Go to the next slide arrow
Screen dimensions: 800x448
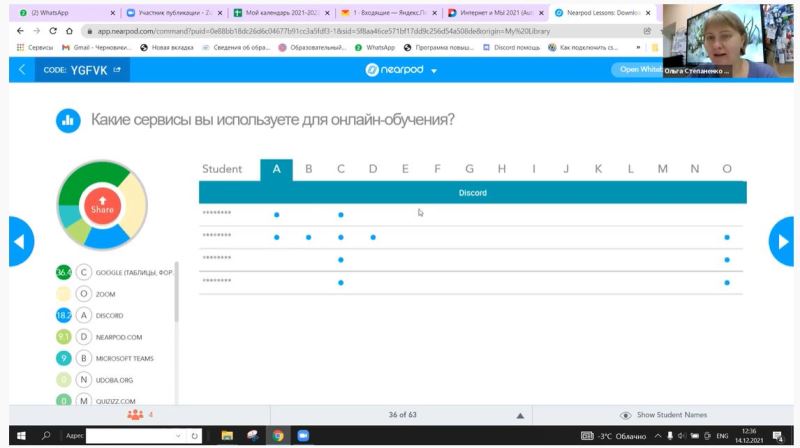coord(781,241)
